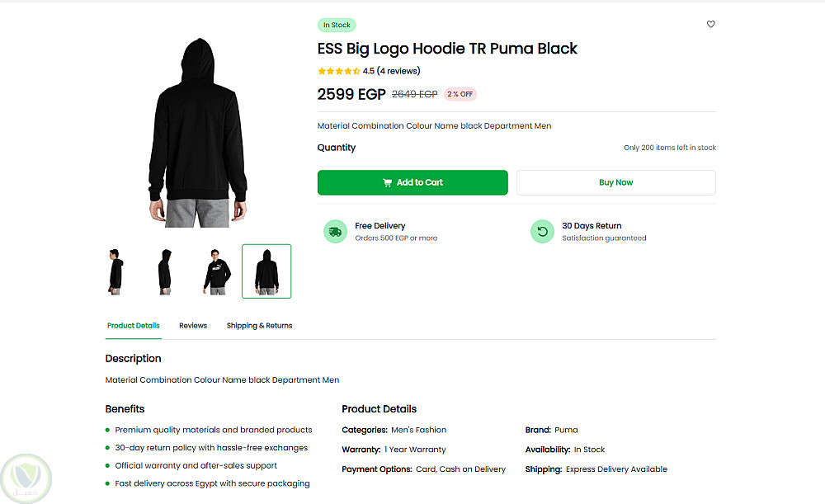Select the back-view hoodie thumbnail
The height and width of the screenshot is (504, 825).
(x=266, y=271)
